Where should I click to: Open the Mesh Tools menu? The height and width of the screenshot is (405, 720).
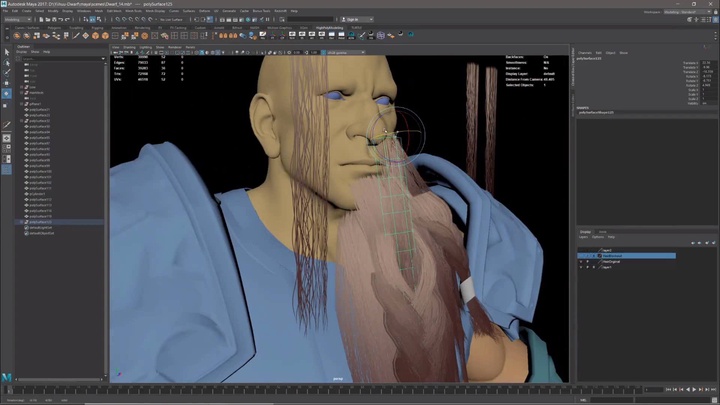pos(133,11)
